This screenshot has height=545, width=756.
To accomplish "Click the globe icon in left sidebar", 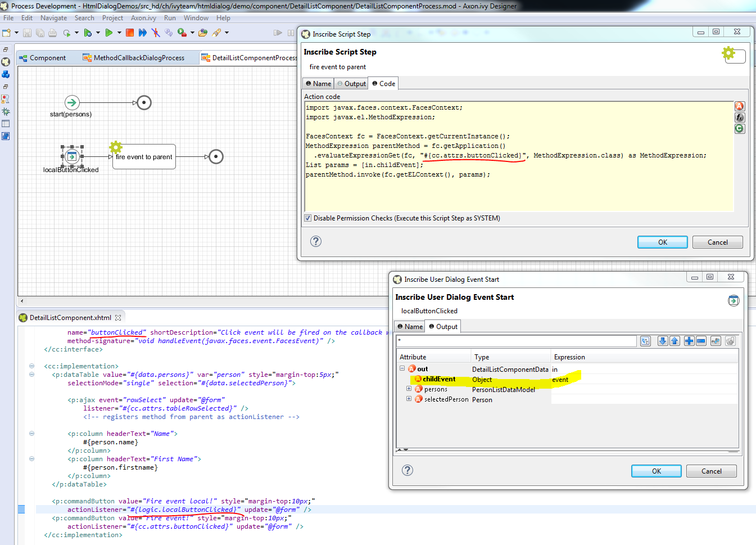I will [x=6, y=62].
